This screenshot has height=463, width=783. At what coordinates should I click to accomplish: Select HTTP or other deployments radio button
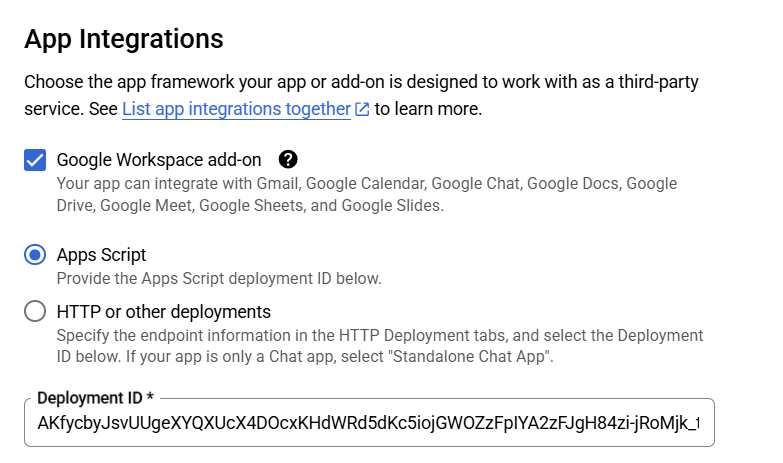35,311
